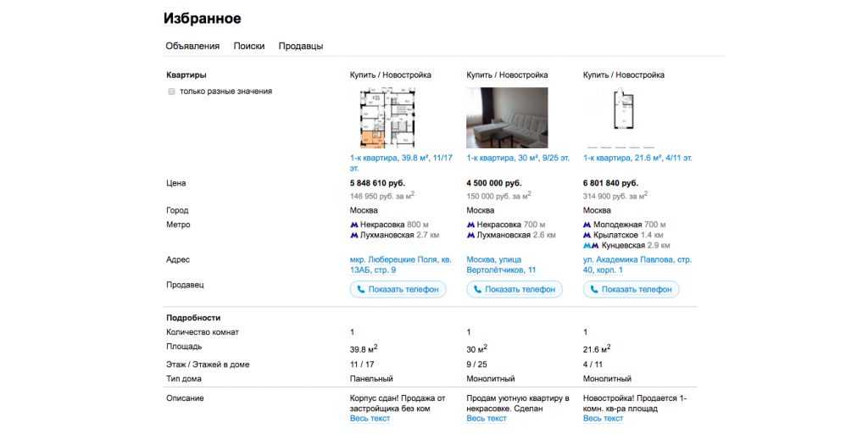
Task: Switch to the Поиски tab
Action: pos(249,47)
